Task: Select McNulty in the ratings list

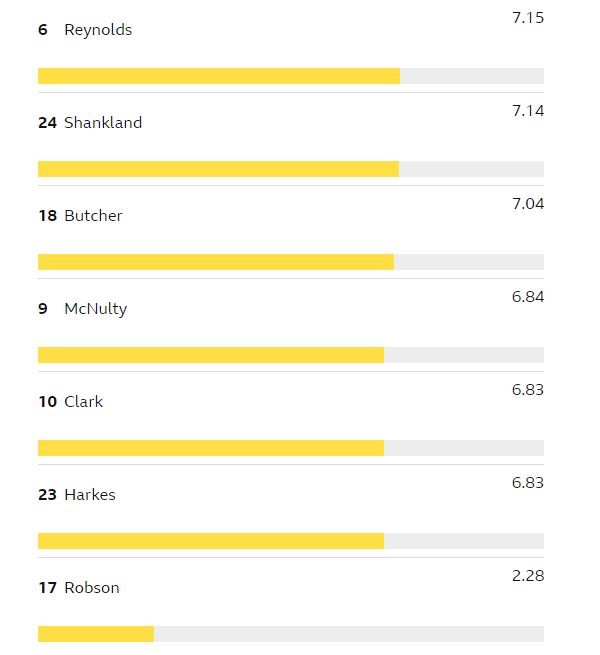Action: (95, 309)
